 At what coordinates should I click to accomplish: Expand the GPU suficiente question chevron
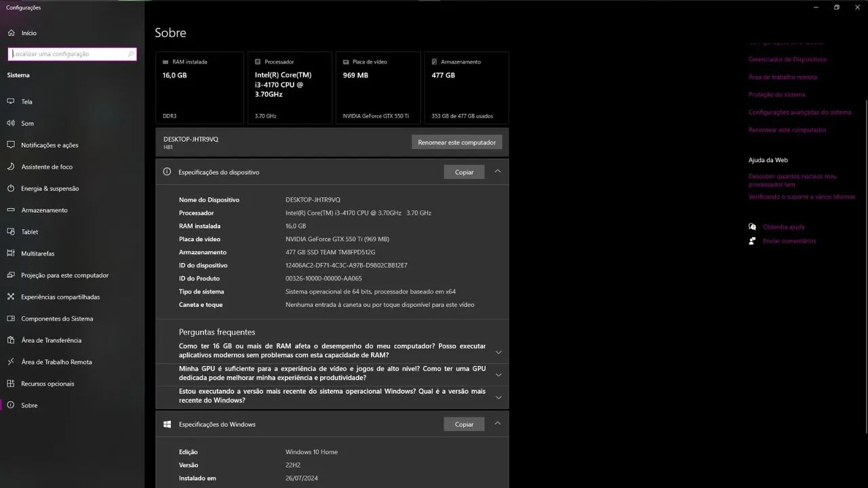pyautogui.click(x=498, y=374)
